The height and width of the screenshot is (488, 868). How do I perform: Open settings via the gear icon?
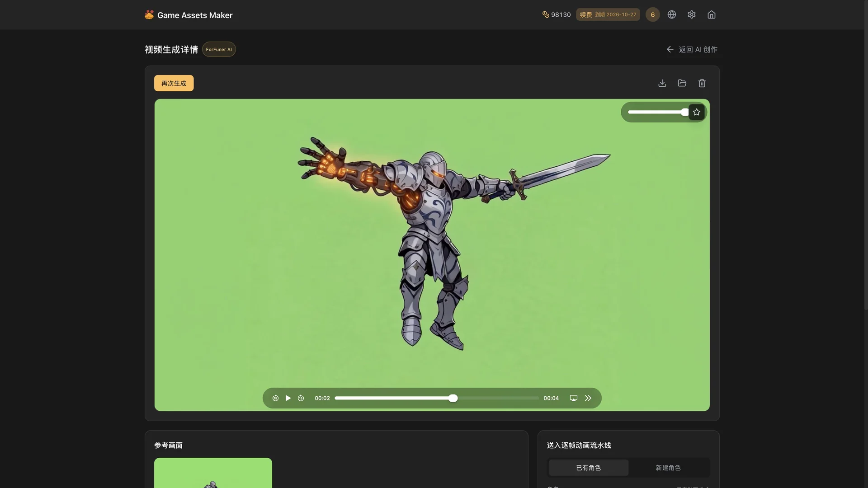click(x=692, y=14)
